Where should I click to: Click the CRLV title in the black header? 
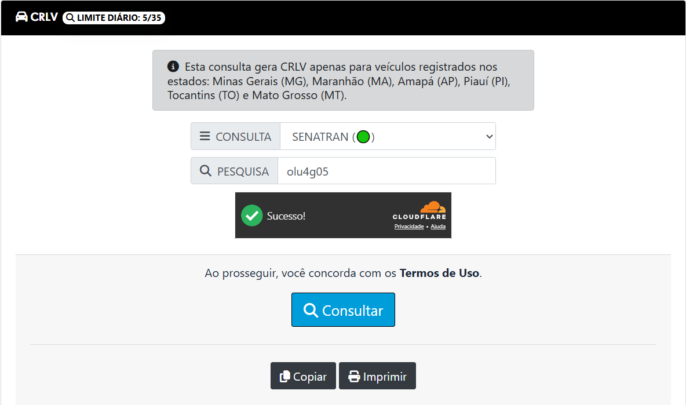pos(44,17)
